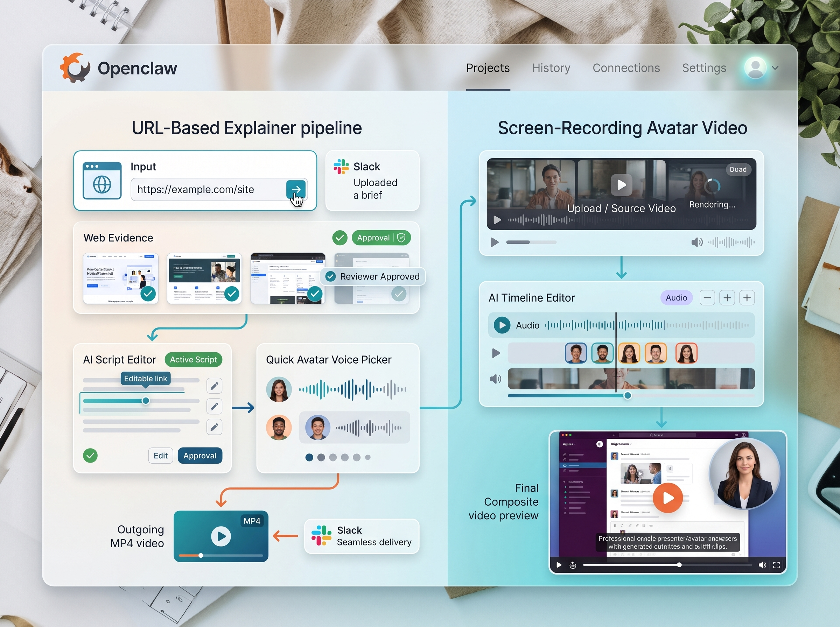Click the dark Approval button in Script Editor
Viewport: 840px width, 627px height.
tap(200, 456)
